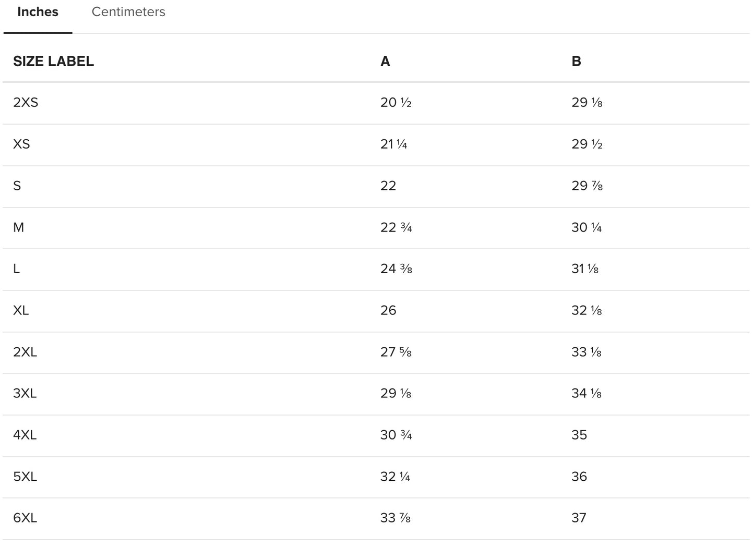The image size is (754, 560).
Task: Select the 2XS size row label
Action: [26, 103]
